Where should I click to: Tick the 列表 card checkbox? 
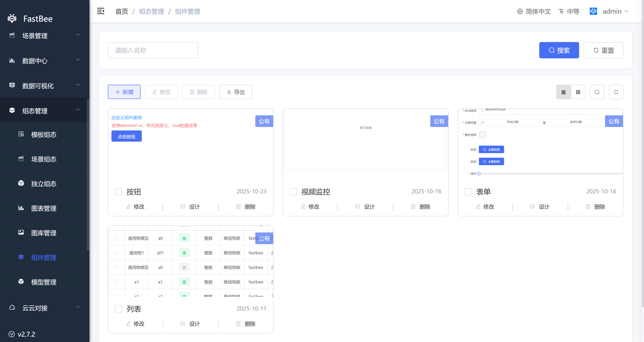pos(119,309)
